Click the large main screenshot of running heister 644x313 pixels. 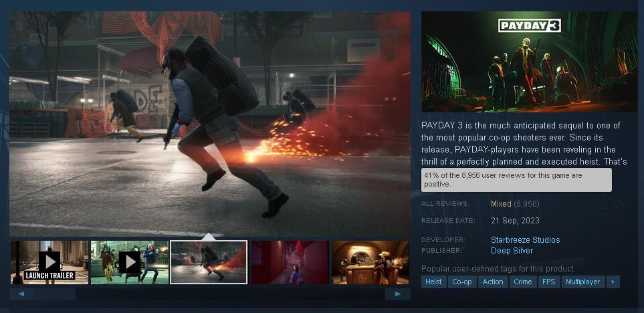(x=210, y=124)
